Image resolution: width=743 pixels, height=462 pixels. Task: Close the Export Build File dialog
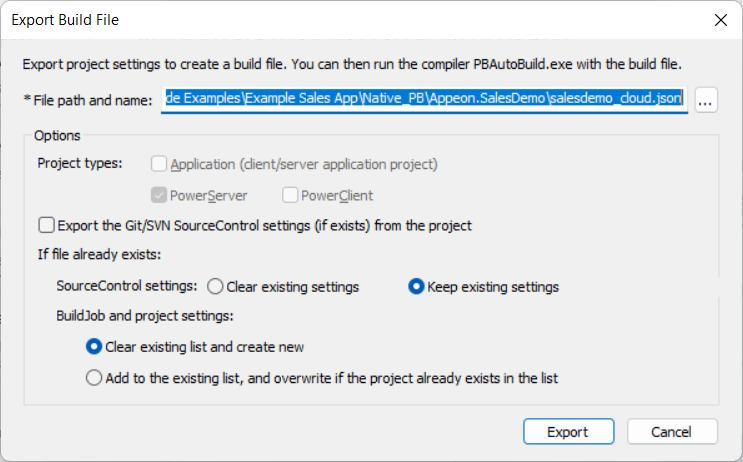[x=717, y=19]
